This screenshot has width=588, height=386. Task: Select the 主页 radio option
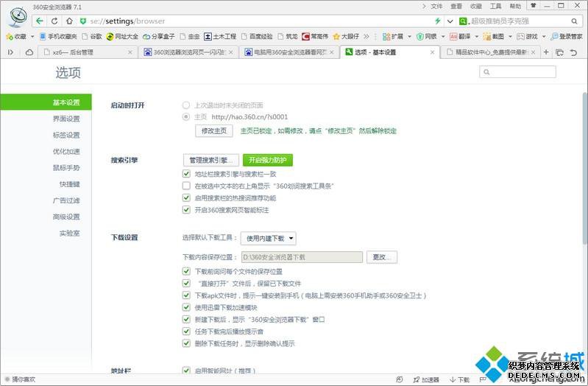point(186,117)
